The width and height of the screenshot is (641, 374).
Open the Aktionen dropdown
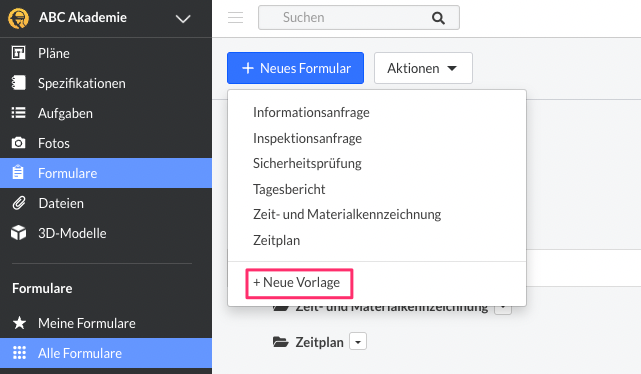[423, 68]
